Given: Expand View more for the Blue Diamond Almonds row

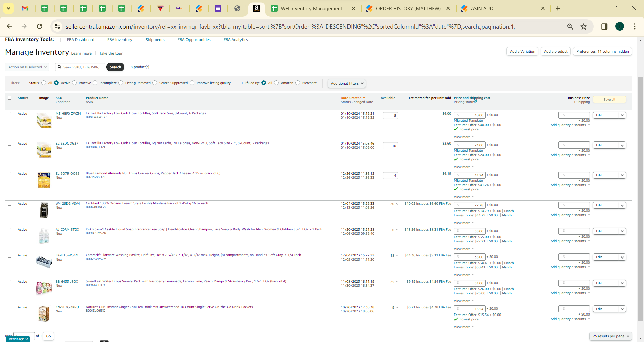Looking at the screenshot, I should (x=464, y=197).
